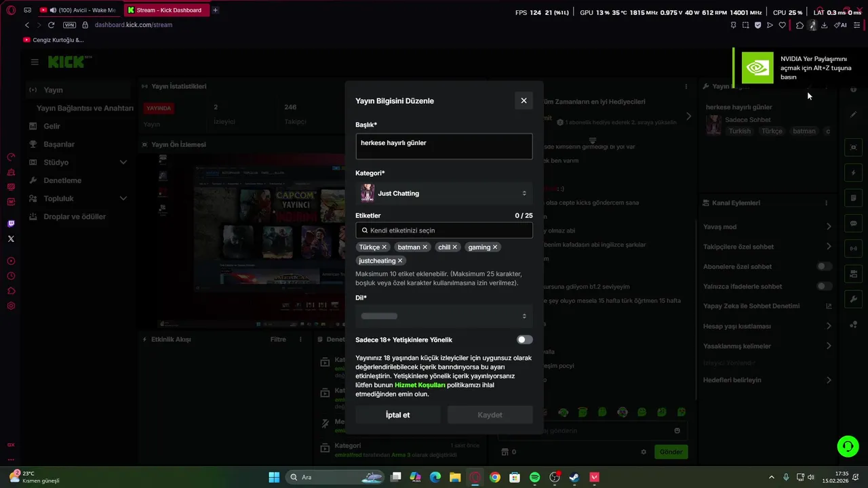868x488 pixels.
Task: Remove the justcheating tag
Action: [x=400, y=261]
